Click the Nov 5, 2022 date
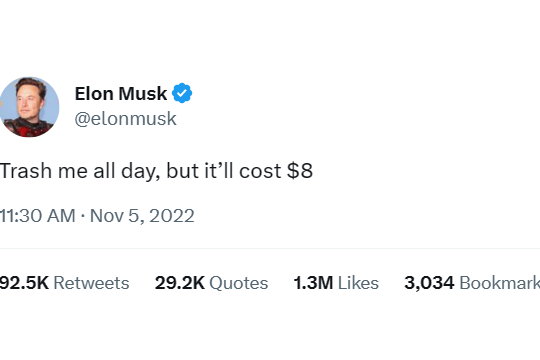Image resolution: width=540 pixels, height=360 pixels. (x=142, y=216)
